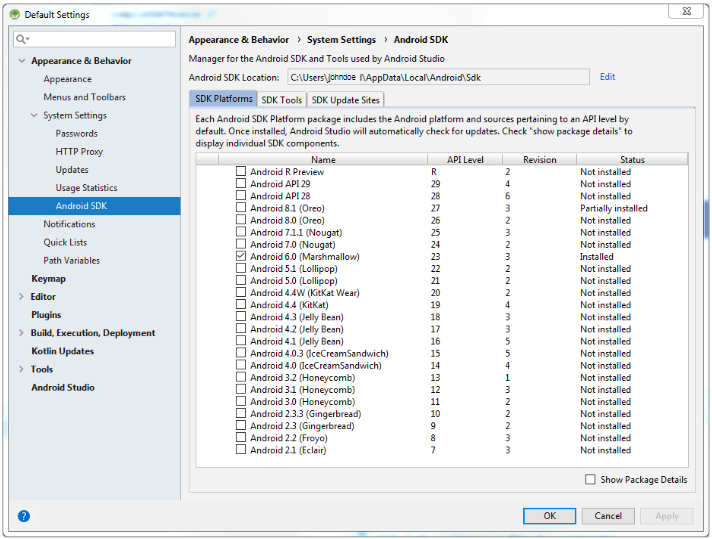The image size is (712, 539).
Task: Expand the Tools tree node
Action: 21,369
